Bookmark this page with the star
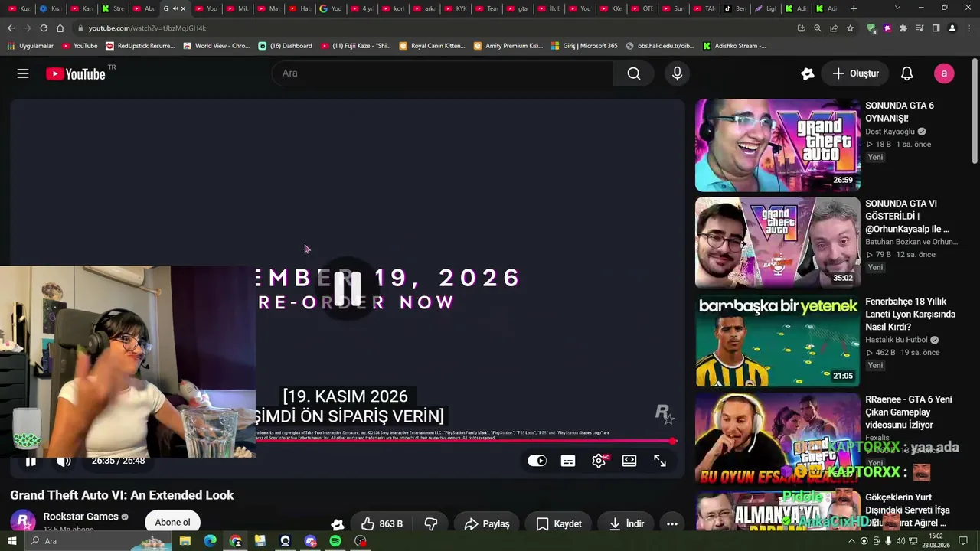 click(850, 28)
